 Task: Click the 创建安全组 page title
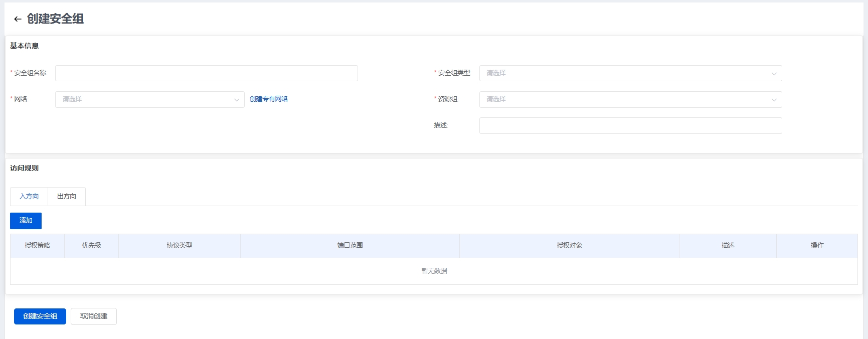pyautogui.click(x=55, y=19)
